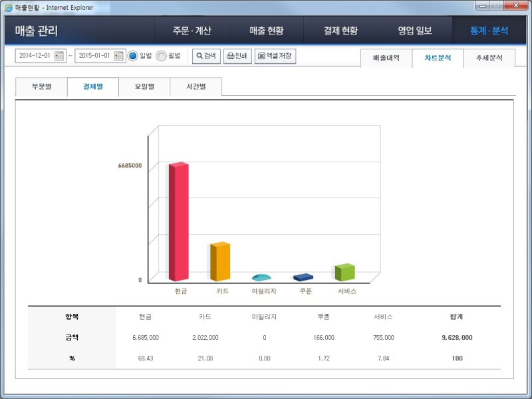Open the 영업 일보 menu

(x=416, y=31)
